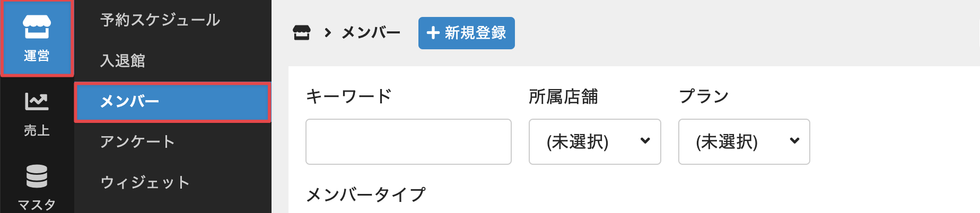Open the 予約スケジュール menu item
The image size is (980, 213).
point(160,20)
